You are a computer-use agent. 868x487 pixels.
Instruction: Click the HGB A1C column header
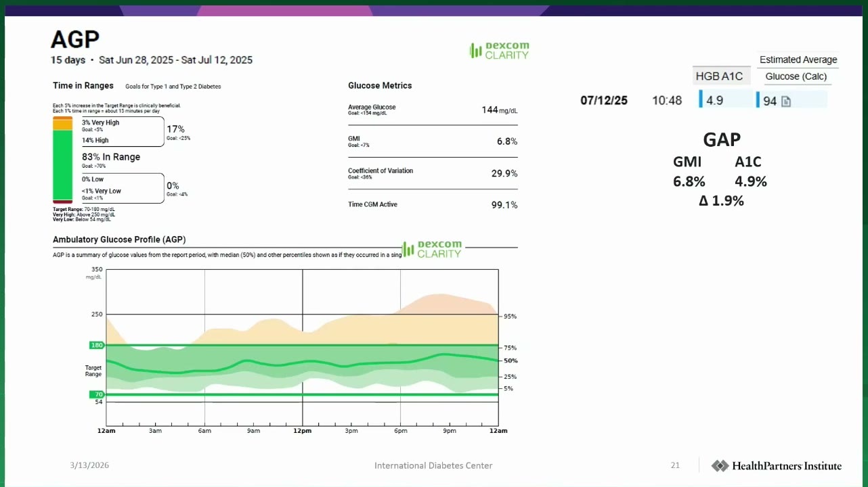point(719,76)
